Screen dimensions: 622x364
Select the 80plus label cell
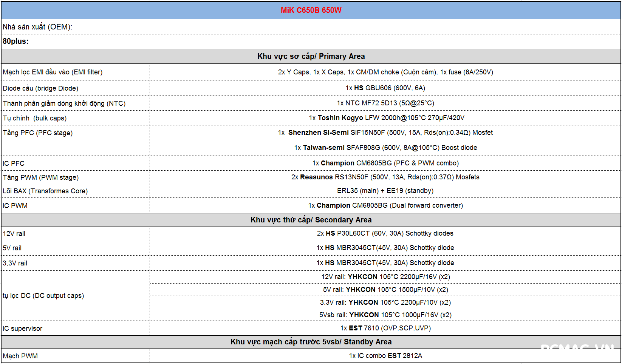coord(16,41)
